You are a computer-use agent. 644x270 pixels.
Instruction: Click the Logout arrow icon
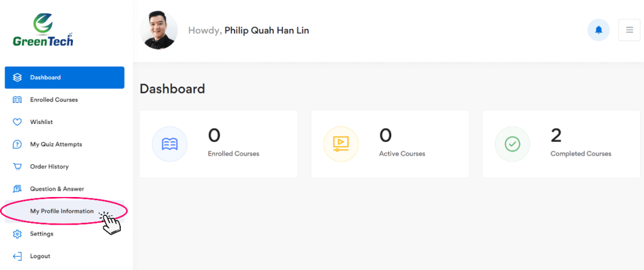tap(18, 256)
